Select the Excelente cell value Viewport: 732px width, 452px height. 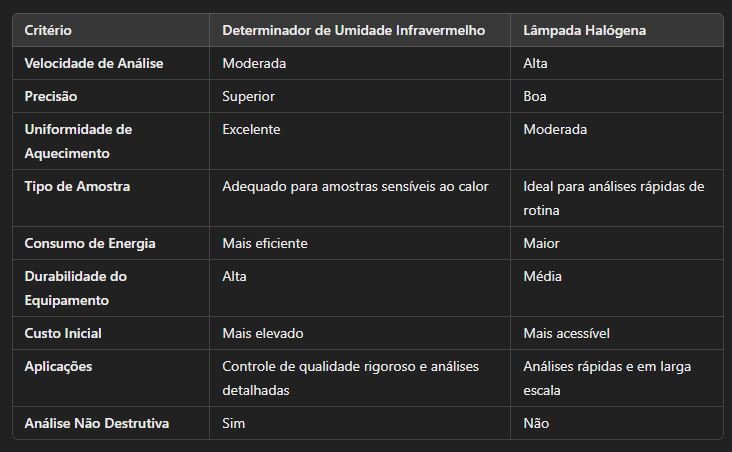251,129
